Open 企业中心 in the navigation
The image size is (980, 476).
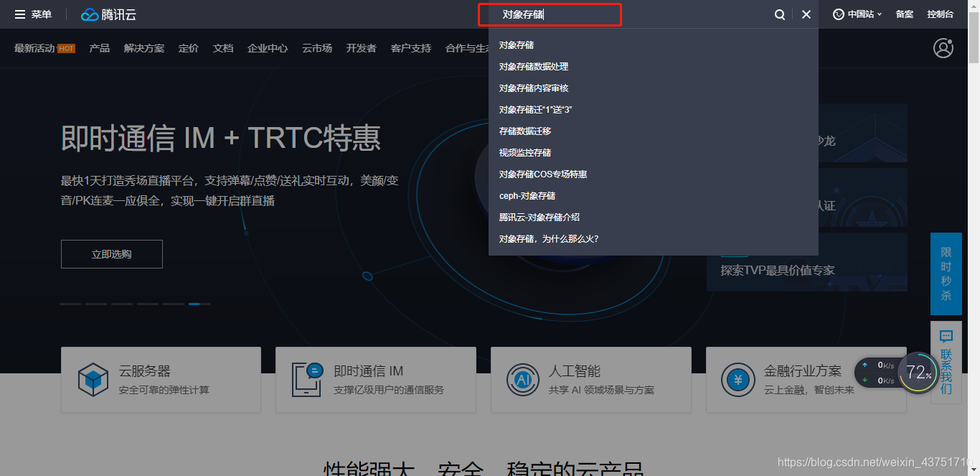click(x=268, y=48)
